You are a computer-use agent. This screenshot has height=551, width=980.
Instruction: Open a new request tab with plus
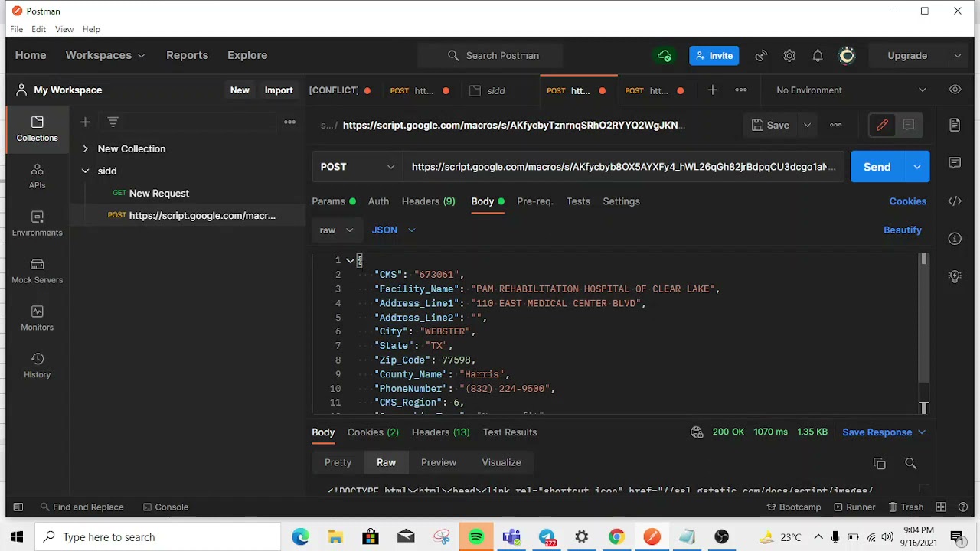tap(712, 90)
